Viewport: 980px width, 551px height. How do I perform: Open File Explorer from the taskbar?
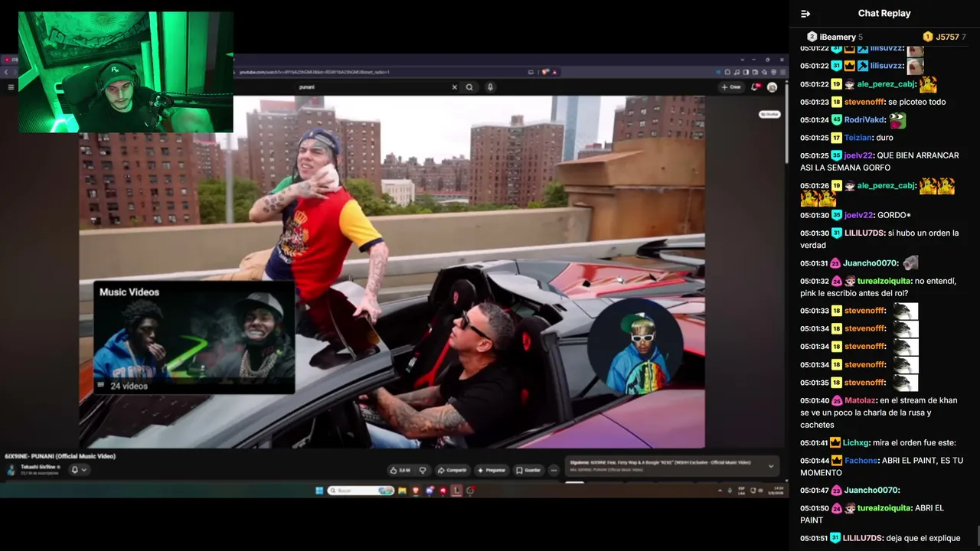pyautogui.click(x=402, y=491)
